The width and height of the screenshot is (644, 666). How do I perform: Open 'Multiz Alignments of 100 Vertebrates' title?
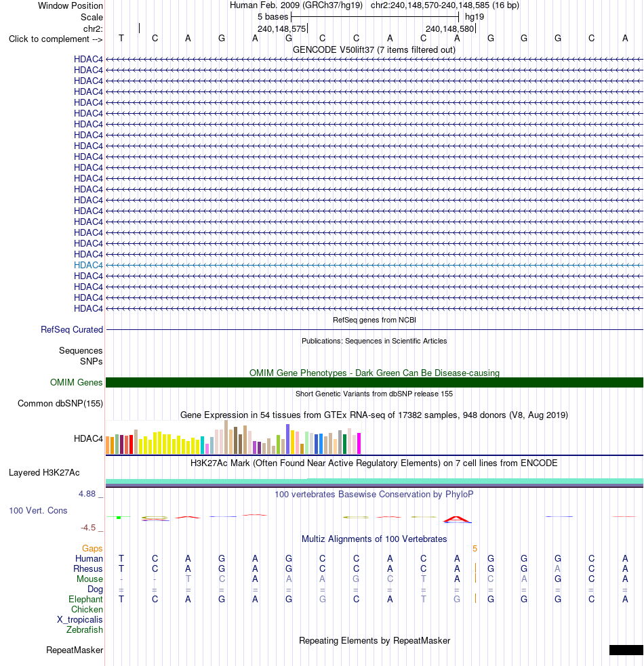(x=374, y=539)
